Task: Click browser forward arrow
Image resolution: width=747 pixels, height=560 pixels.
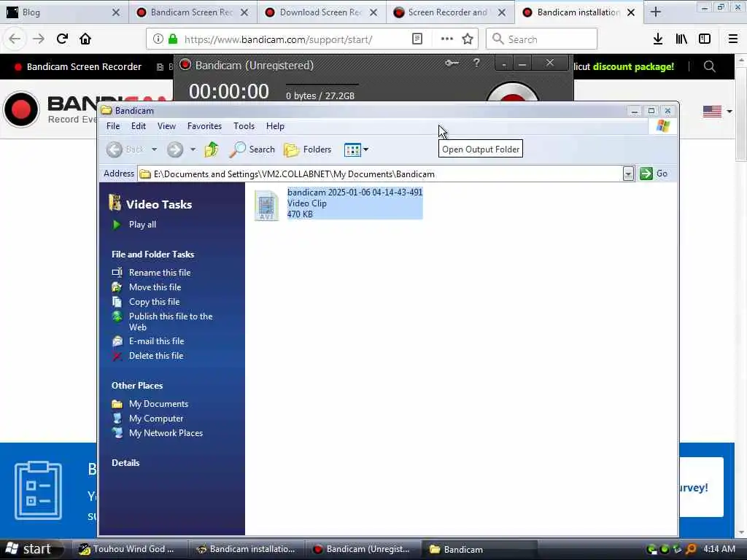Action: tap(39, 39)
